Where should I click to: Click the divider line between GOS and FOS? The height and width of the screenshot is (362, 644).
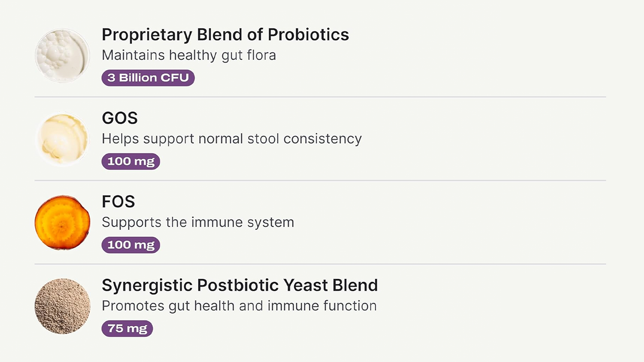coord(320,180)
